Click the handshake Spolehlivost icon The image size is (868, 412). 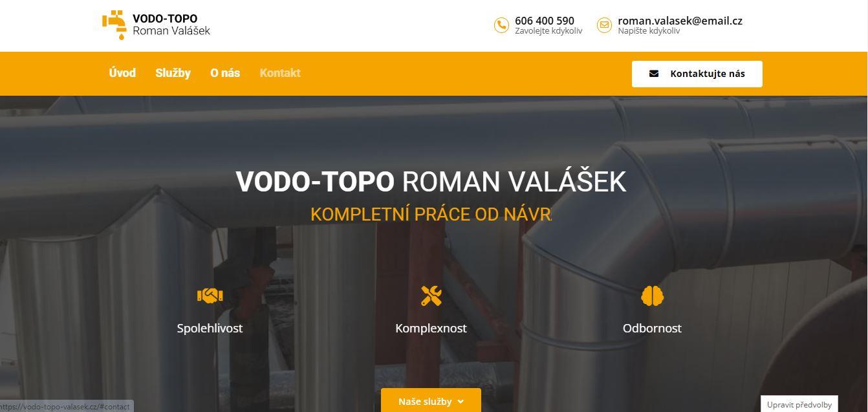coord(210,296)
